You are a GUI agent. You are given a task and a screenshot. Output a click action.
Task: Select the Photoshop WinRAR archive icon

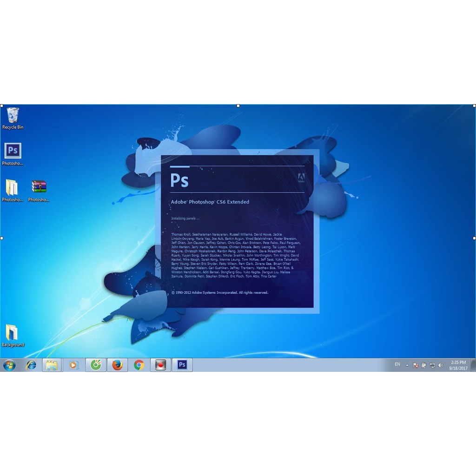pos(39,188)
